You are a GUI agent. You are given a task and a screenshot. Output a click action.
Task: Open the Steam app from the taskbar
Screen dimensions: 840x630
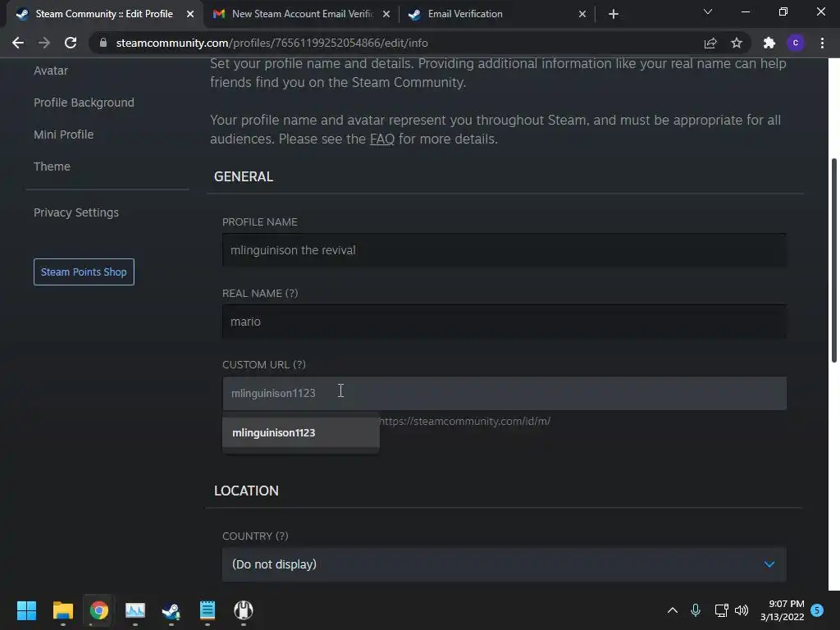(171, 610)
